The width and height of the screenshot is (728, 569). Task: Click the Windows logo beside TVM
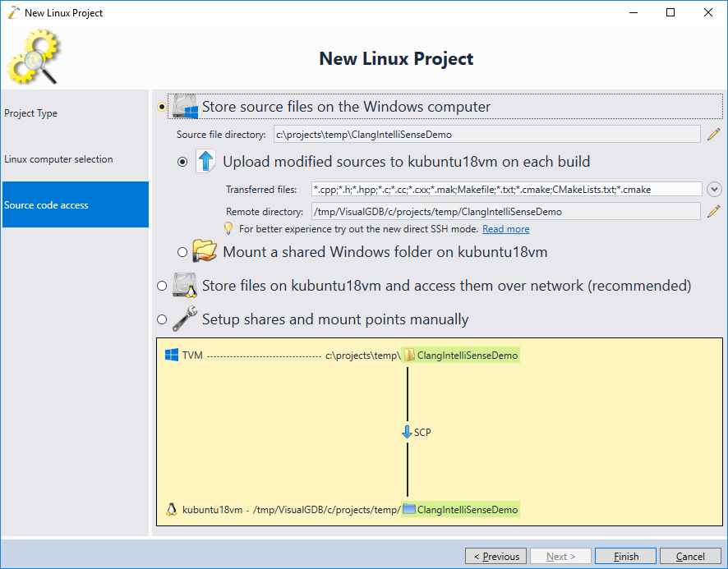(172, 355)
